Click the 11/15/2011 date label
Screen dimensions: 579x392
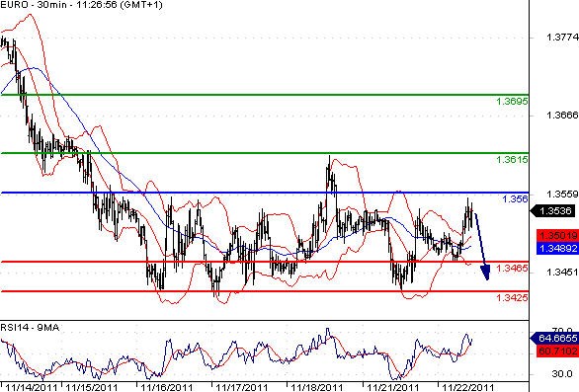[92, 387]
